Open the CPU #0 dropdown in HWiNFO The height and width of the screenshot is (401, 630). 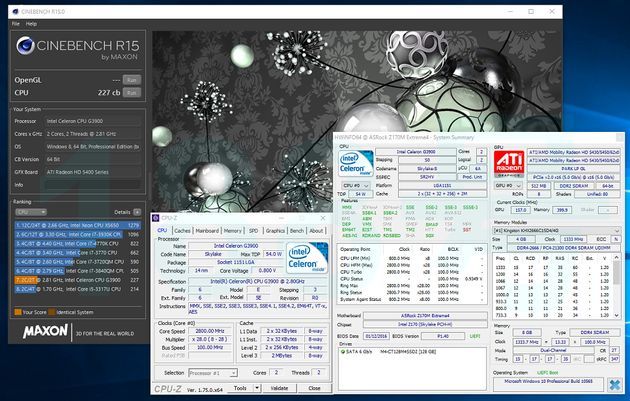click(x=356, y=186)
